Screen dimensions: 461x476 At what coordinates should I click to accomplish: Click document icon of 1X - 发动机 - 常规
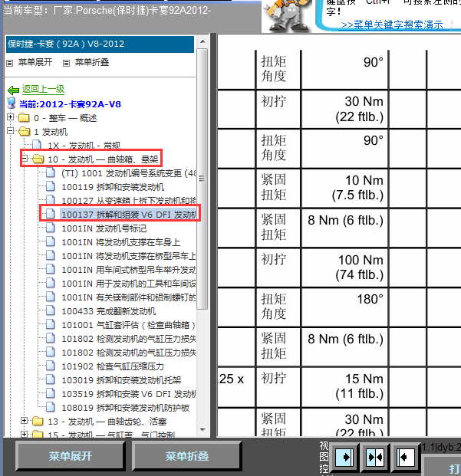click(37, 145)
